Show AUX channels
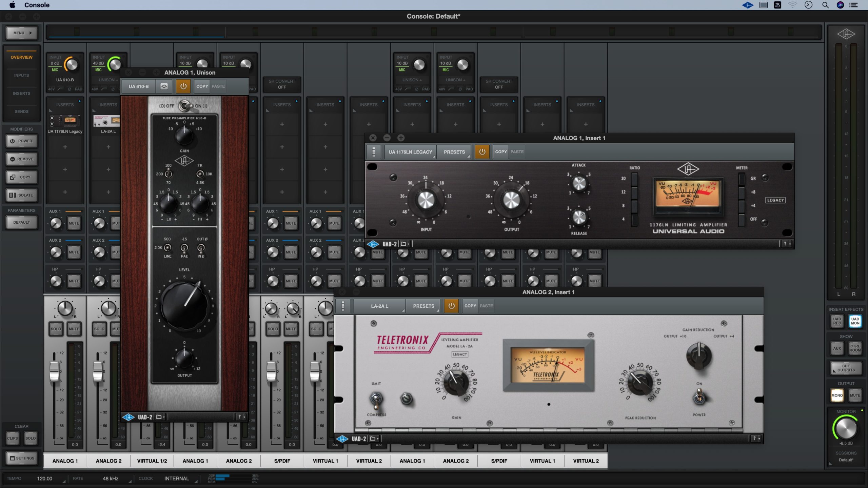The height and width of the screenshot is (488, 868). (837, 348)
